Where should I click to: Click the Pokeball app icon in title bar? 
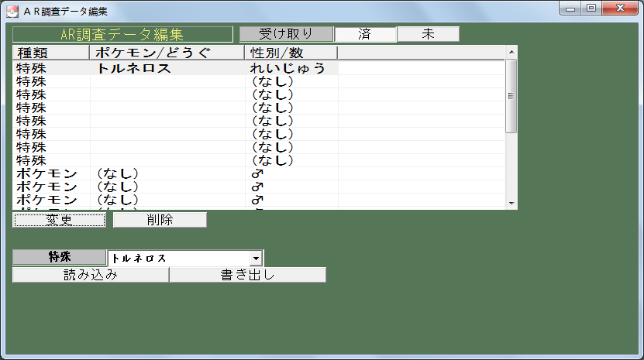coord(12,12)
